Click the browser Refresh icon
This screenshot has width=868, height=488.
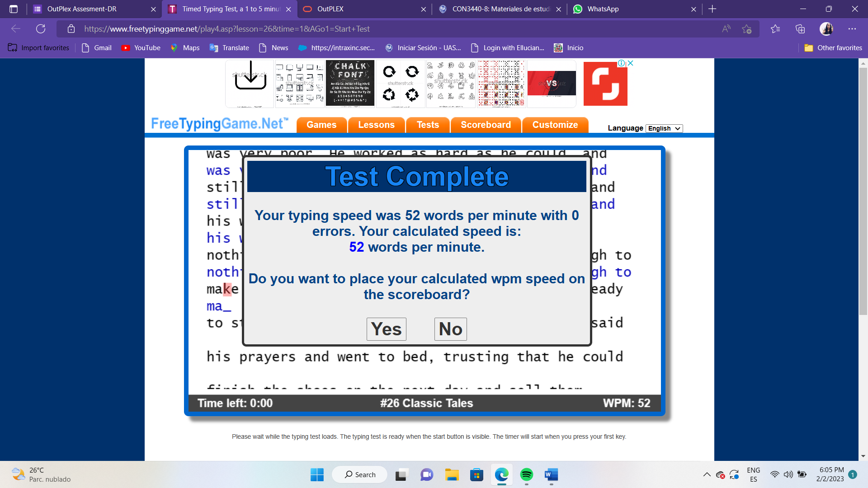pos(41,29)
